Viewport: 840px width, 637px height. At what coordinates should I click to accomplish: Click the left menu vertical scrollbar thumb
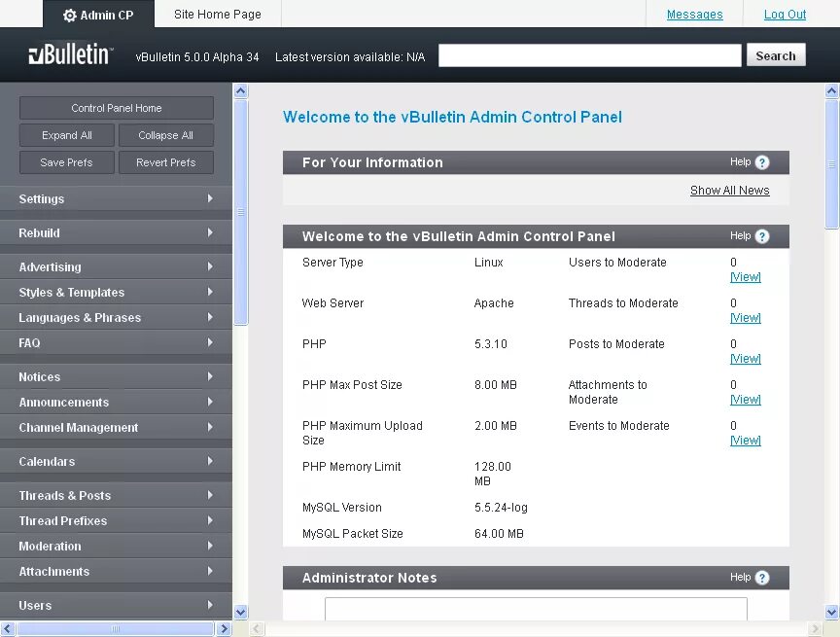(x=240, y=212)
